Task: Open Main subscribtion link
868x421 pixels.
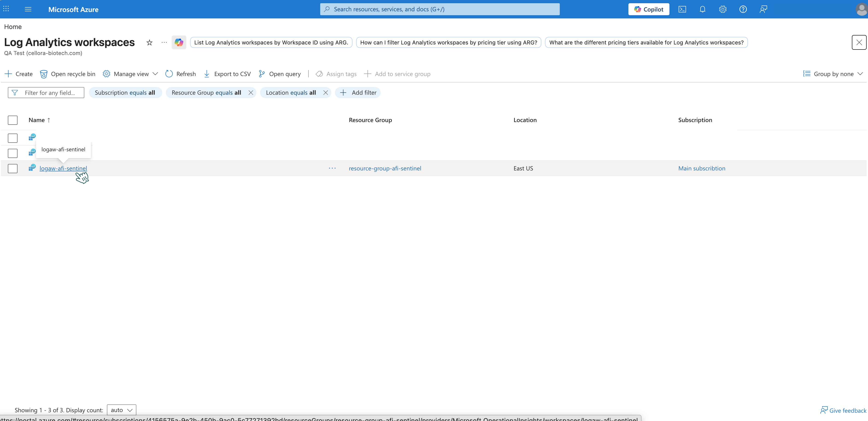Action: [x=701, y=168]
